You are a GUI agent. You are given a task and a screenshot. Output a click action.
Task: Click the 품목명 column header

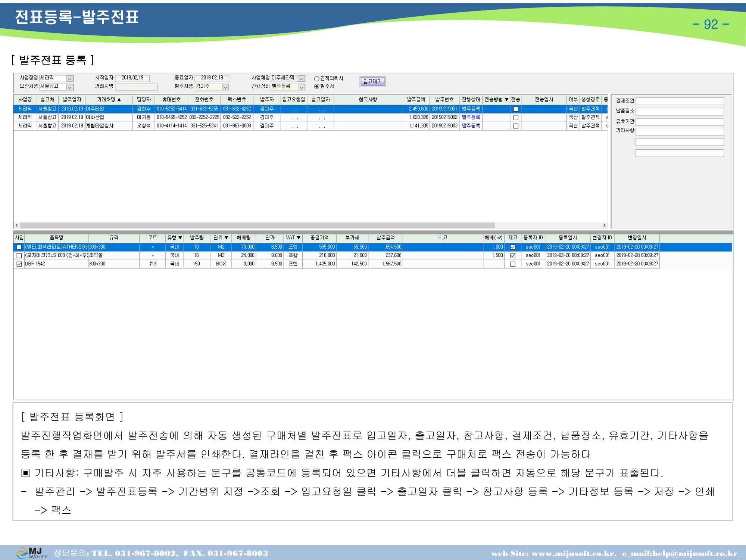[x=56, y=238]
